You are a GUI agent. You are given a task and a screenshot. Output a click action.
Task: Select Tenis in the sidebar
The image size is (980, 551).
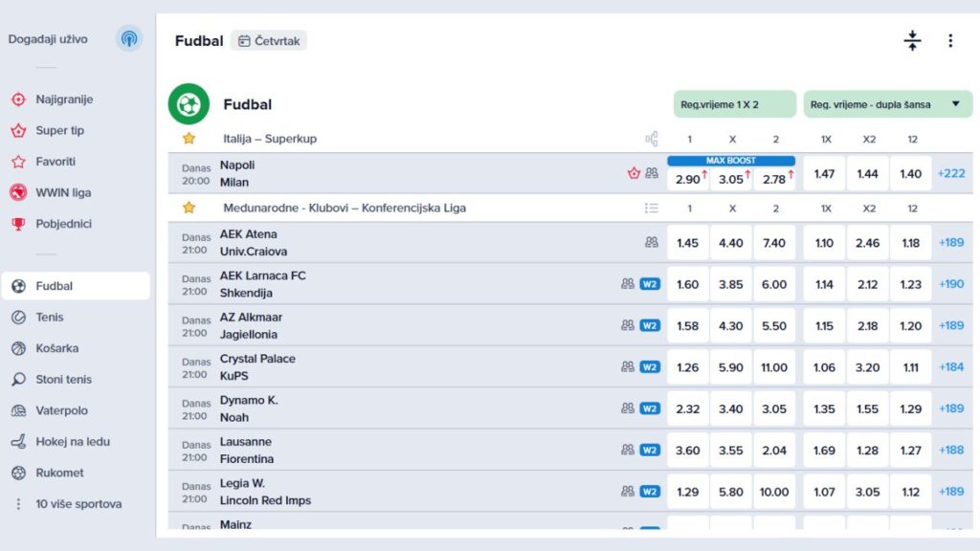click(50, 317)
